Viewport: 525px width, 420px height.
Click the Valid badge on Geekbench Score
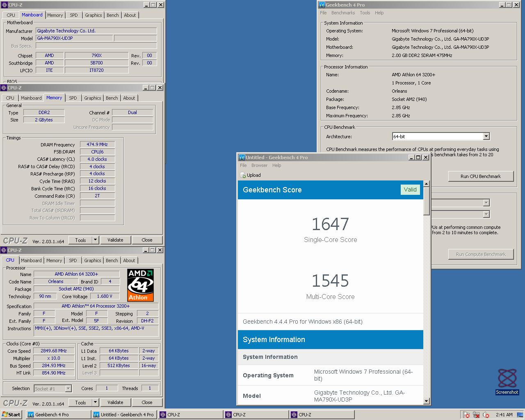410,189
